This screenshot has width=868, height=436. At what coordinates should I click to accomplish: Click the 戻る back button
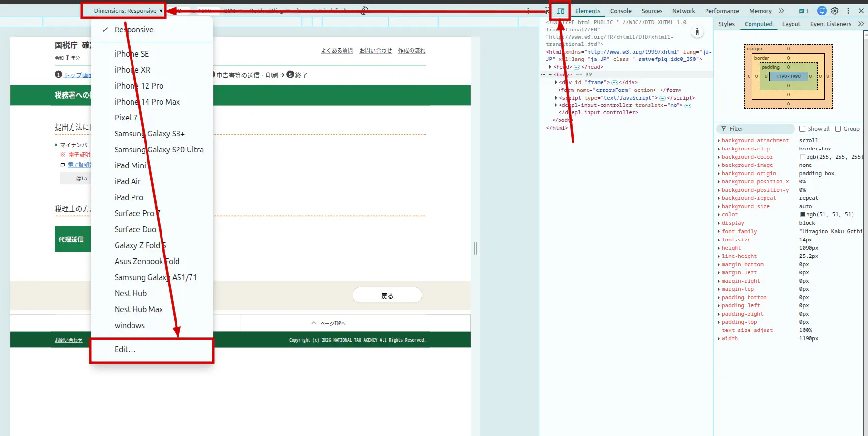[x=387, y=296]
